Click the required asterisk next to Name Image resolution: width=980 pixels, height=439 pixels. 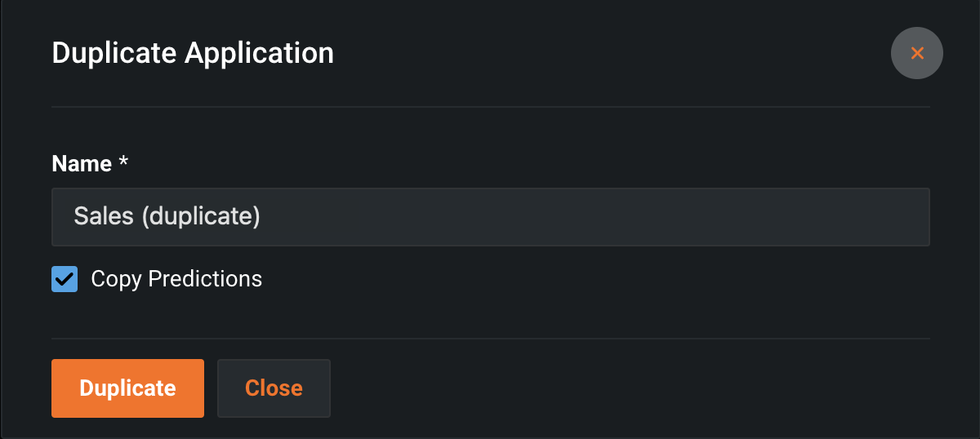pos(123,163)
